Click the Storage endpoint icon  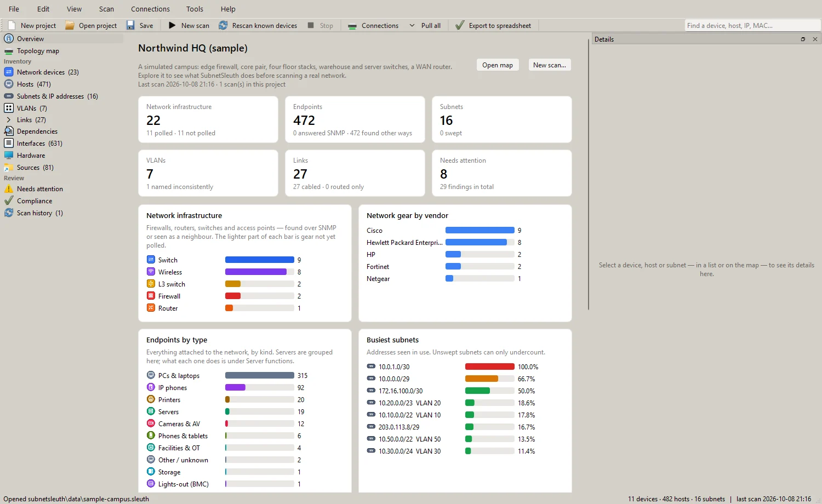[151, 472]
